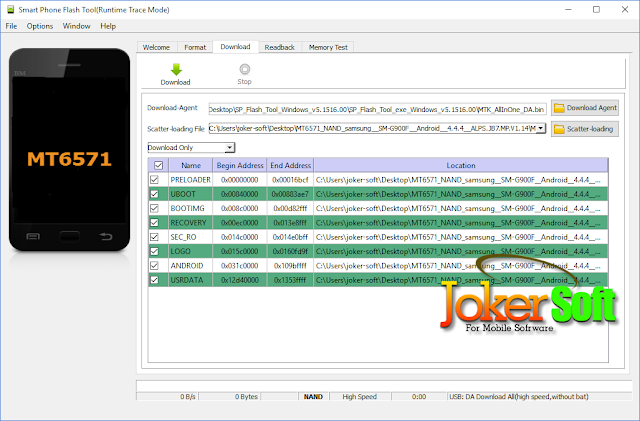This screenshot has width=640, height=421.
Task: Switch to the Memory Test tab
Action: click(x=328, y=47)
